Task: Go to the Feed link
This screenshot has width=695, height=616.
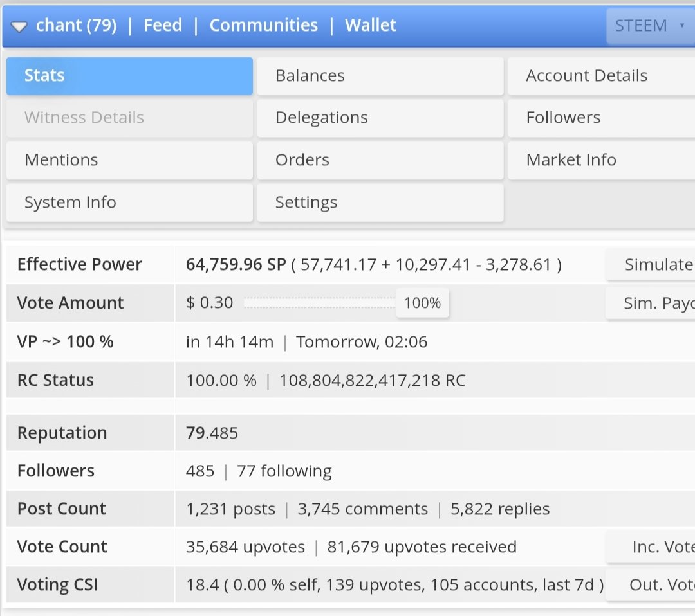Action: click(163, 25)
